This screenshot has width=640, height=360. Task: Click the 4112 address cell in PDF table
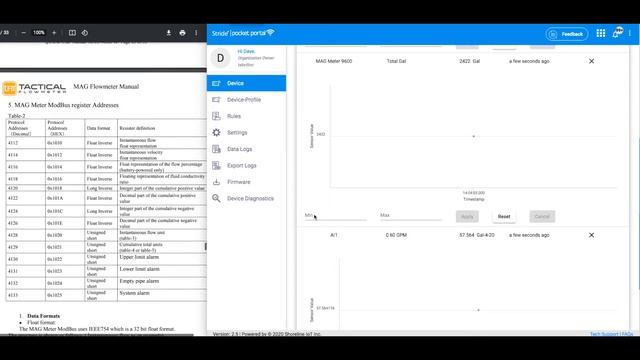25,143
